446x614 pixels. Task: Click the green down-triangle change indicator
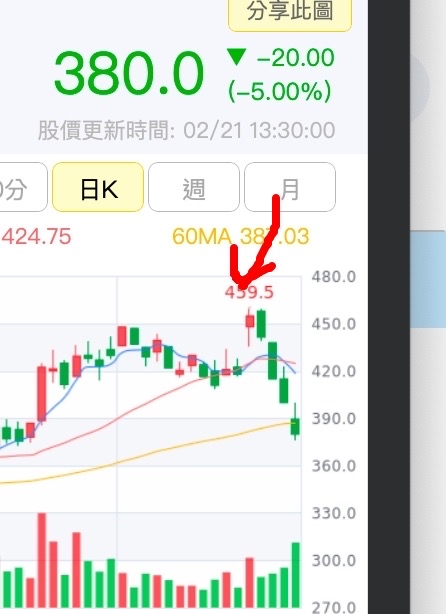point(237,57)
